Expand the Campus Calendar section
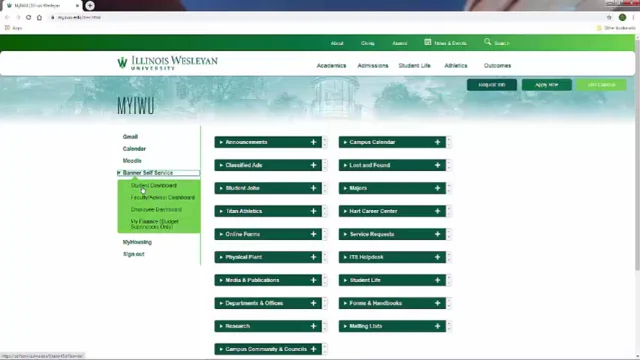The width and height of the screenshot is (640, 360). tap(392, 142)
